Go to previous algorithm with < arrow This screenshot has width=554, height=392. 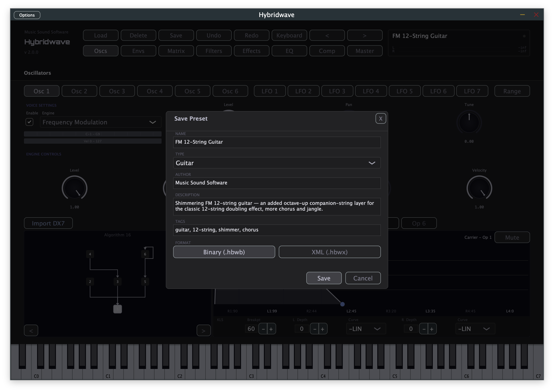tap(31, 330)
